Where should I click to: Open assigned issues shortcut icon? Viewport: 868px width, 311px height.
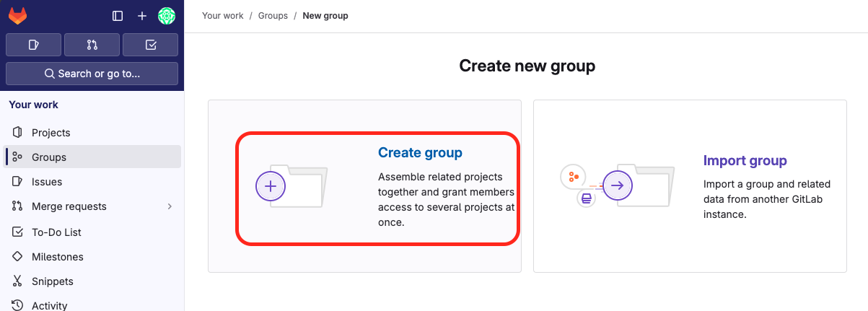pyautogui.click(x=33, y=45)
